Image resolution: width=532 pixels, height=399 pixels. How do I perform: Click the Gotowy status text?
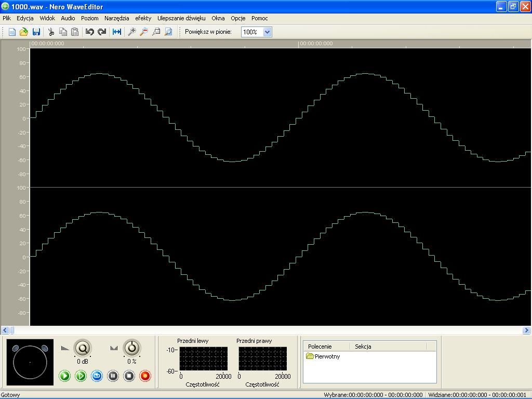[10, 395]
